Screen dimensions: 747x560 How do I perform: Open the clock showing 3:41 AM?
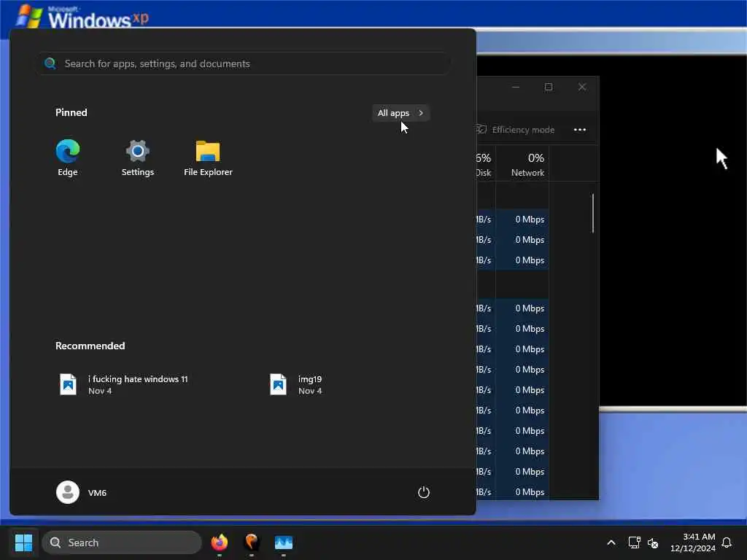[x=693, y=542]
